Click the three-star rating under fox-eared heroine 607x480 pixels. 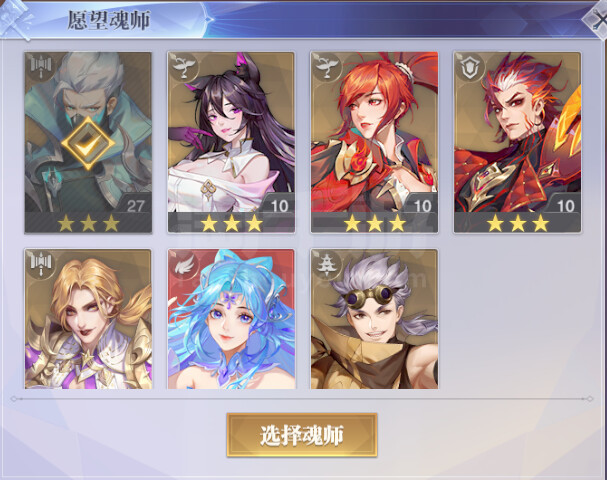pos(231,223)
